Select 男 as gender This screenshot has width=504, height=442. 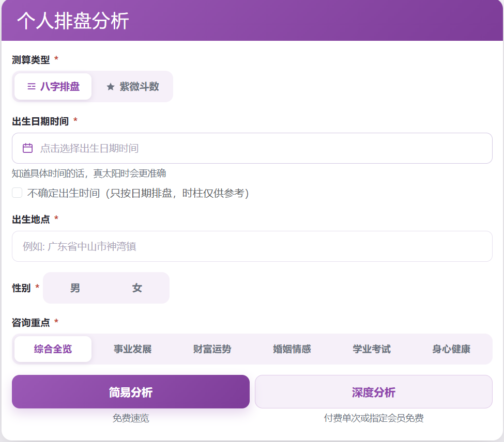[x=75, y=288]
